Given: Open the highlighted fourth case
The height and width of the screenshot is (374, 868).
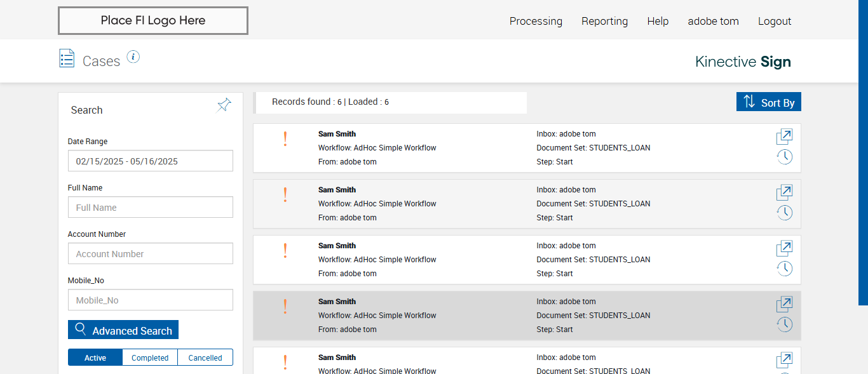Looking at the screenshot, I should coord(784,304).
